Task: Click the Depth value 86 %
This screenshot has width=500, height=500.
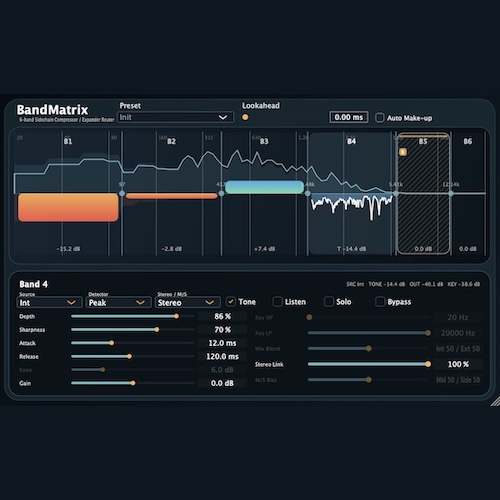Action: click(222, 316)
